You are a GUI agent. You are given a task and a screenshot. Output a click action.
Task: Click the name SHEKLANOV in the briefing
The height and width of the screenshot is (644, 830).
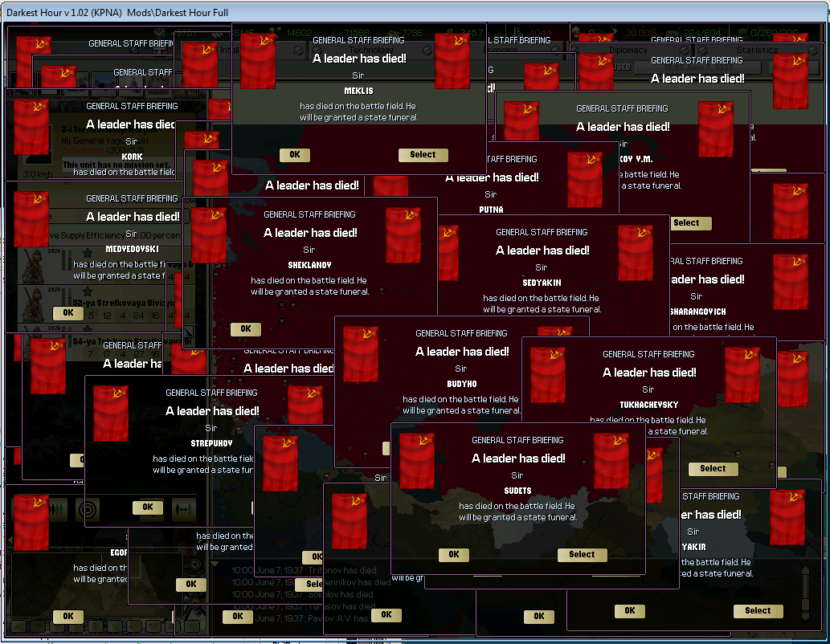pyautogui.click(x=309, y=265)
